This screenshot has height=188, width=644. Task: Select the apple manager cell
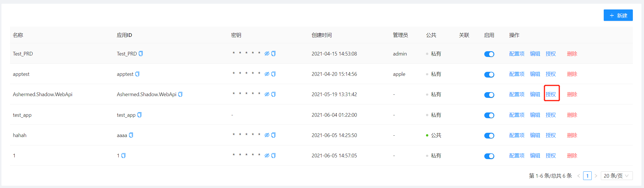click(399, 74)
